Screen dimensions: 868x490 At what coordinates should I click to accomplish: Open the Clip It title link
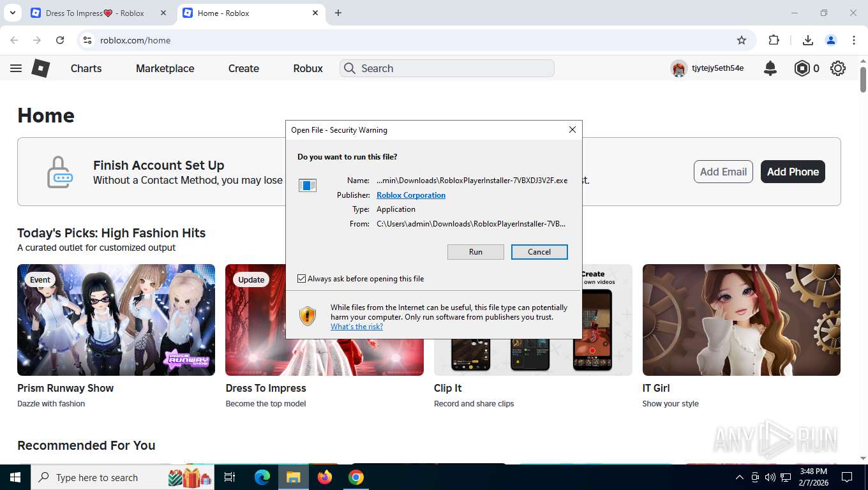[448, 388]
